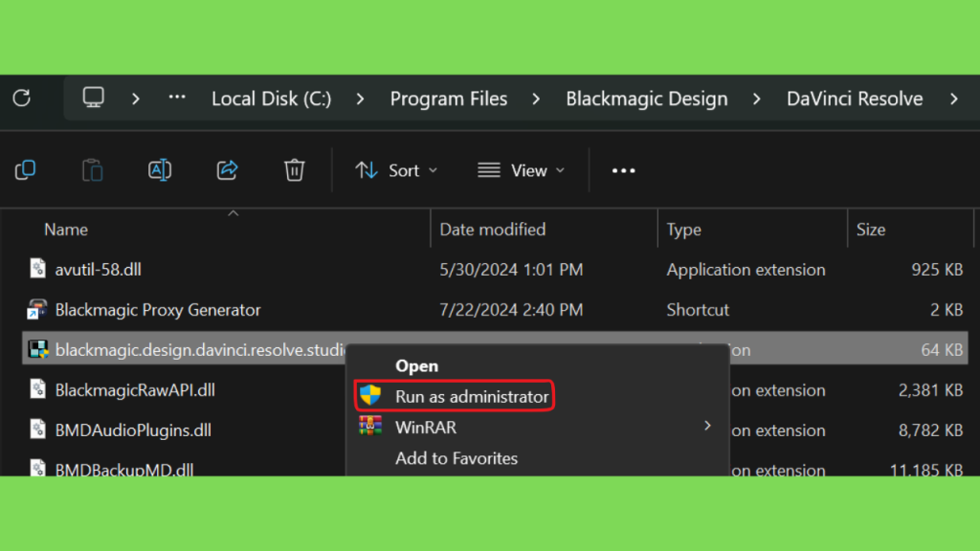Viewport: 980px width, 551px height.
Task: Click the 2 KB size cell
Action: pos(947,310)
